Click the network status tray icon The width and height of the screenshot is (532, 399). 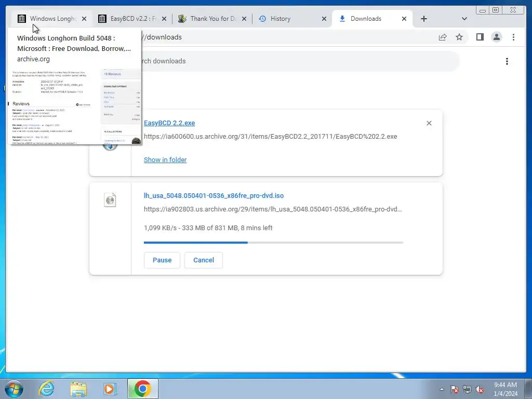click(467, 389)
